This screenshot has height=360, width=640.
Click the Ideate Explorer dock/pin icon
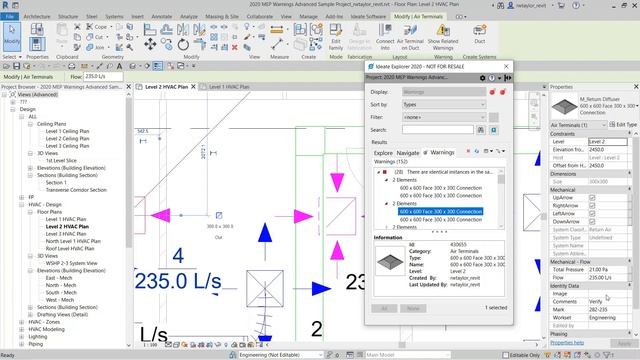(508, 78)
